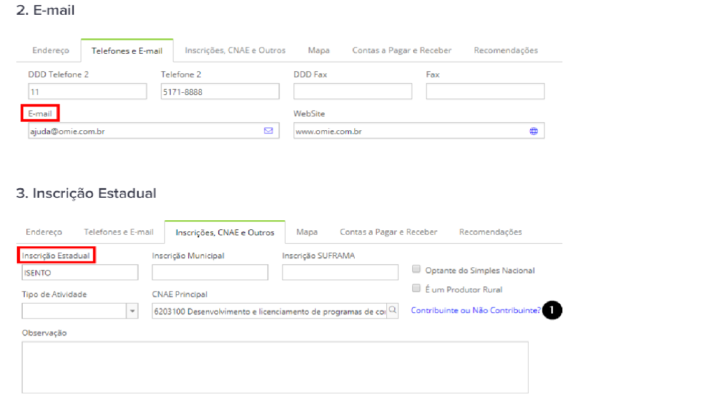
Task: Click the empty DDD Fax input field
Action: (352, 92)
